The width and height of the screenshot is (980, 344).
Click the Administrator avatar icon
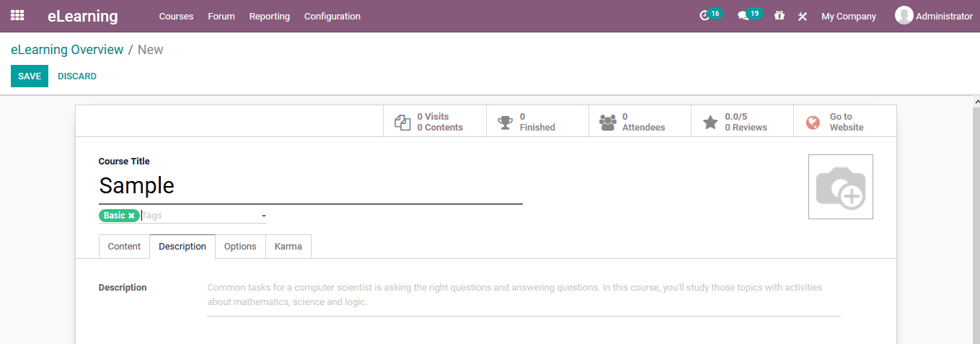[904, 15]
